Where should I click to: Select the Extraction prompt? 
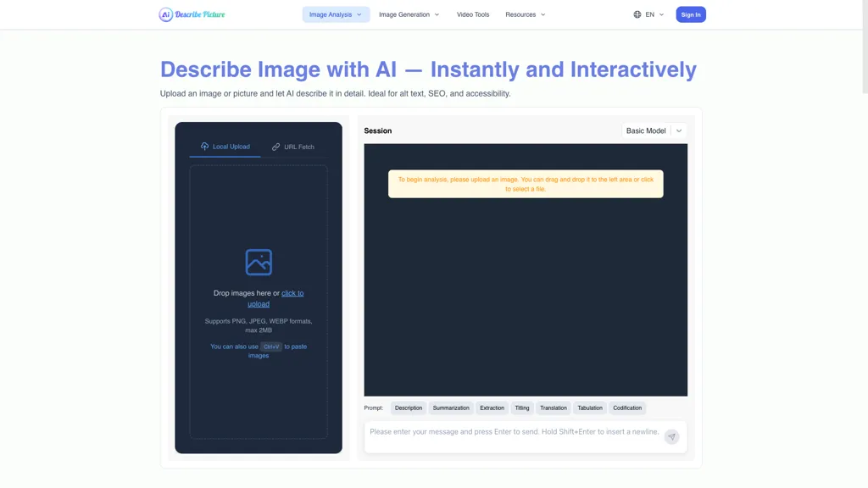(492, 408)
